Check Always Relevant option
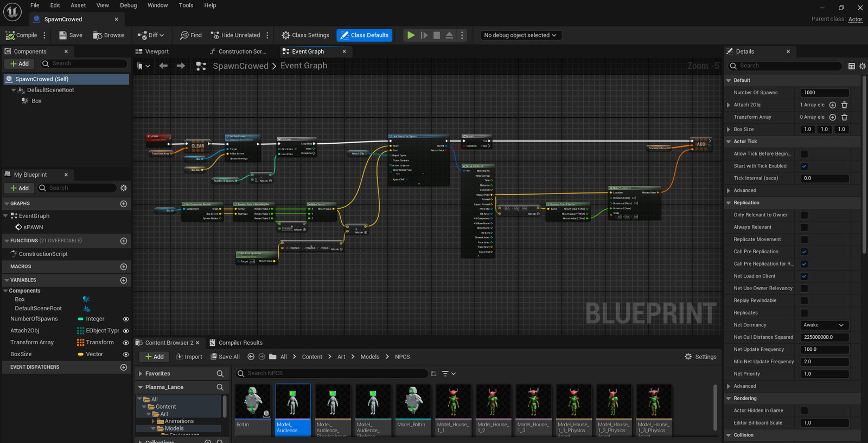 [804, 227]
